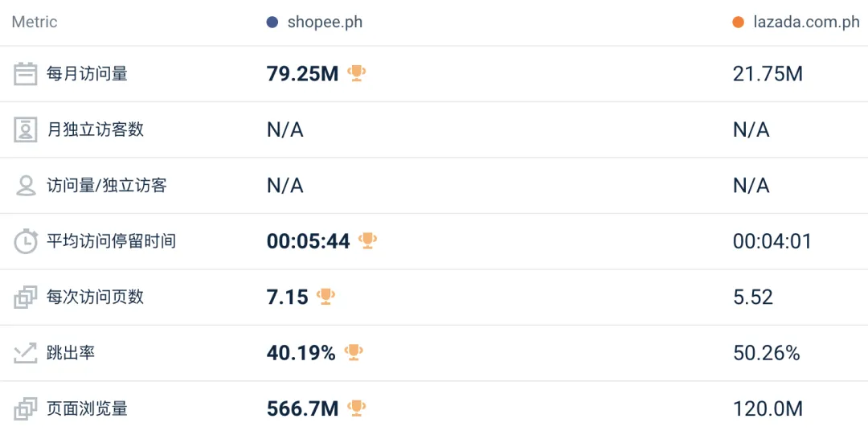Click the trophy icon next to 7.15
Image resolution: width=868 pixels, height=435 pixels.
(x=325, y=297)
